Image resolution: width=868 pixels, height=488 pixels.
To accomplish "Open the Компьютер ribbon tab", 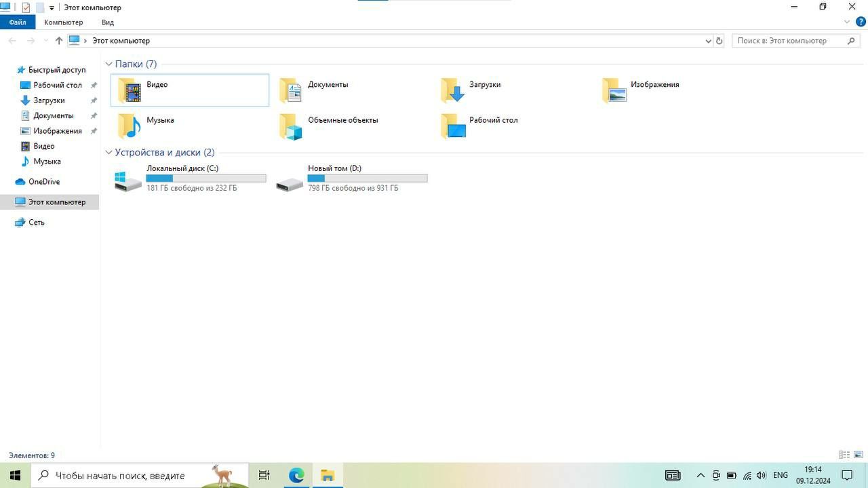I will pyautogui.click(x=64, y=22).
